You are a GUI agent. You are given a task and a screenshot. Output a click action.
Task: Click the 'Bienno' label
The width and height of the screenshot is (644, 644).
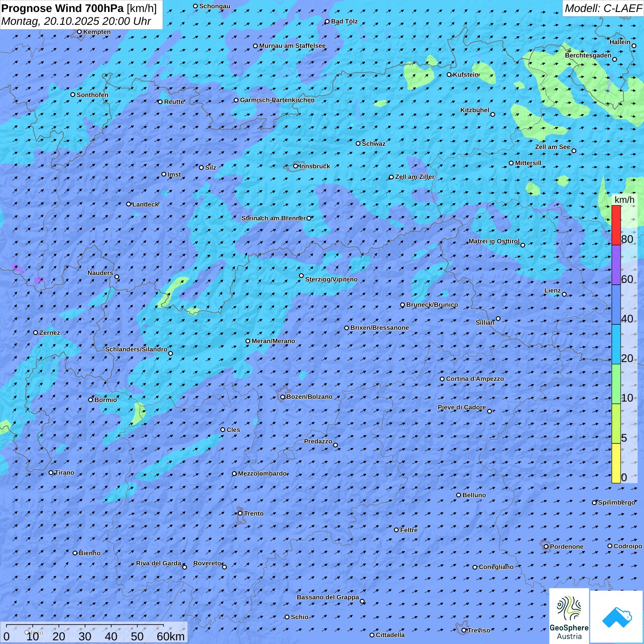pos(89,553)
